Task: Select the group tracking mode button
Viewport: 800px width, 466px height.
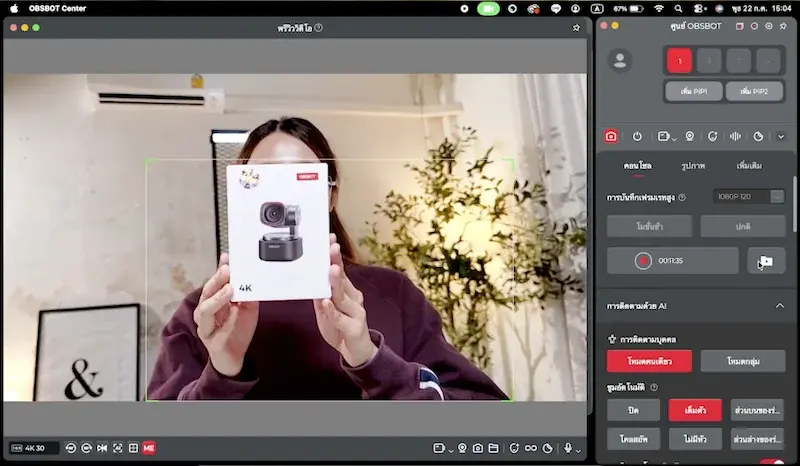Action: click(x=743, y=361)
